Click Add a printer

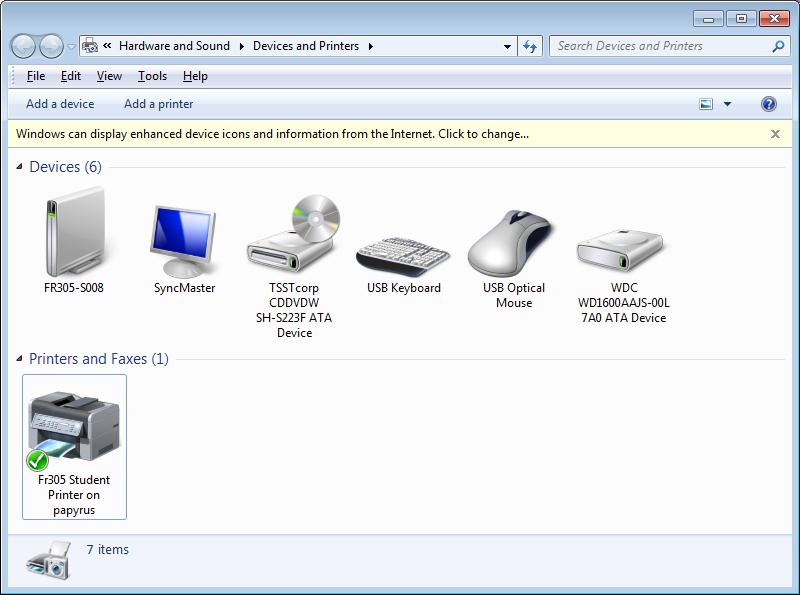(x=158, y=104)
